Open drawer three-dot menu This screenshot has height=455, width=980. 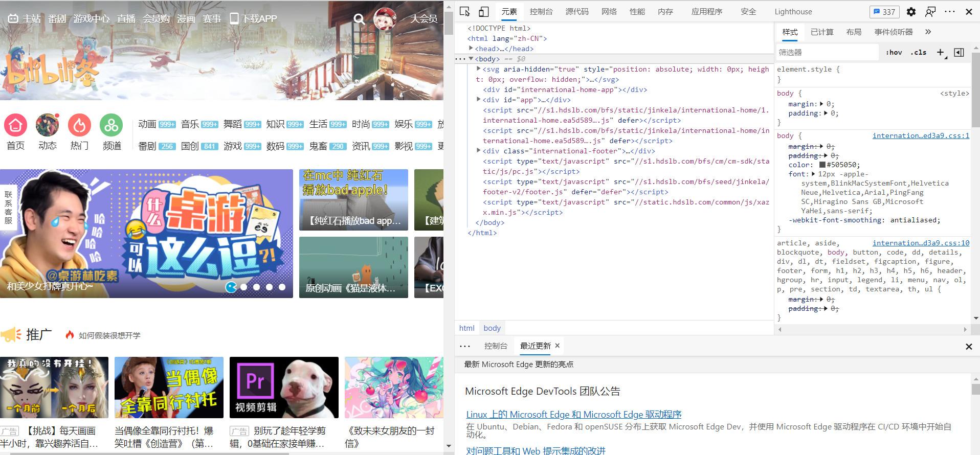coord(465,346)
